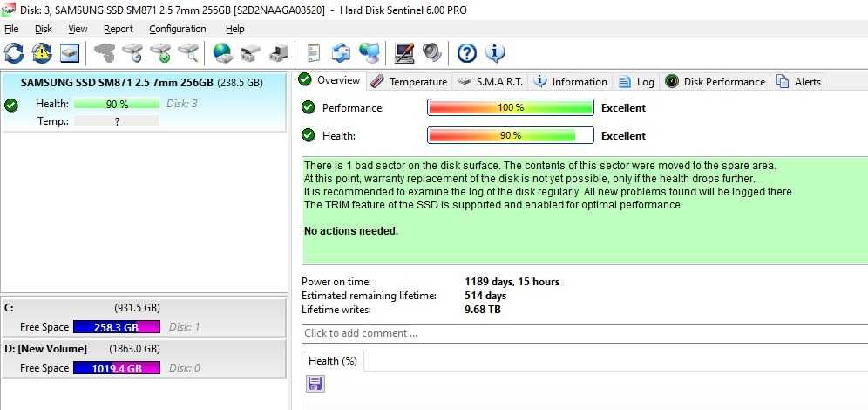Select the Health (%) graph tab

[333, 361]
